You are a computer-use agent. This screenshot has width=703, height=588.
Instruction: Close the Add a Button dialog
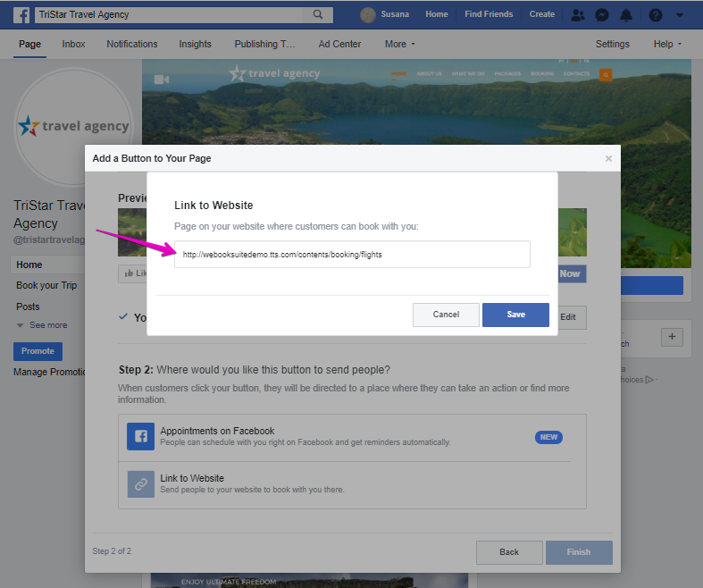608,158
